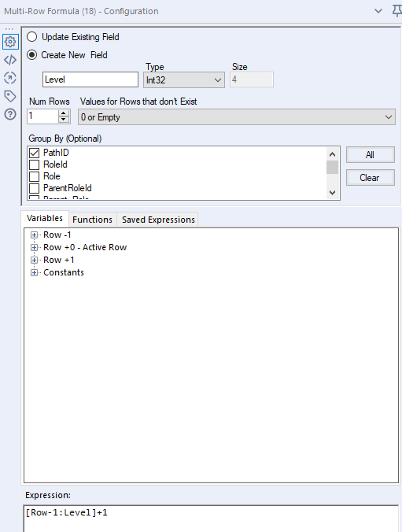Select the Row -1 tree item
Screen dimensions: 402x532
pos(57,235)
